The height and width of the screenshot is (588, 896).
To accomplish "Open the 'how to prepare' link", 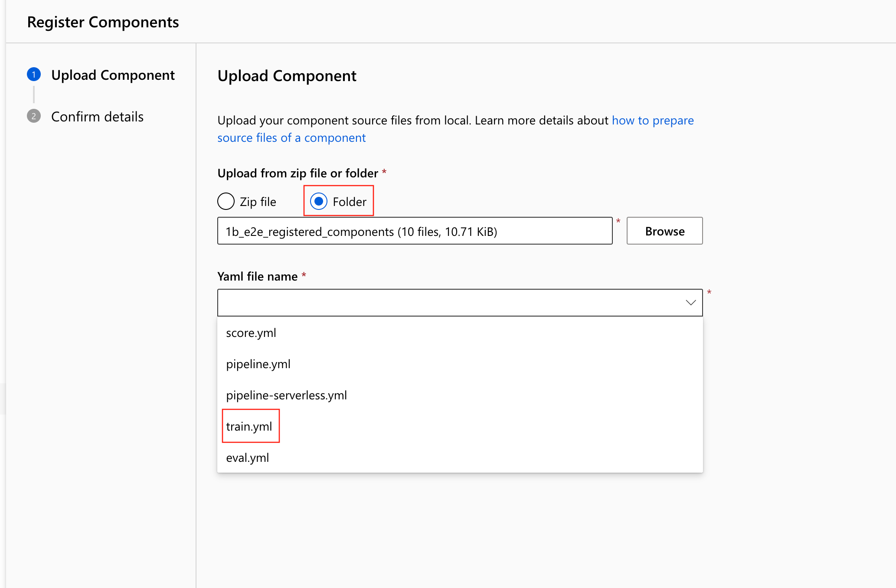I will coord(653,121).
